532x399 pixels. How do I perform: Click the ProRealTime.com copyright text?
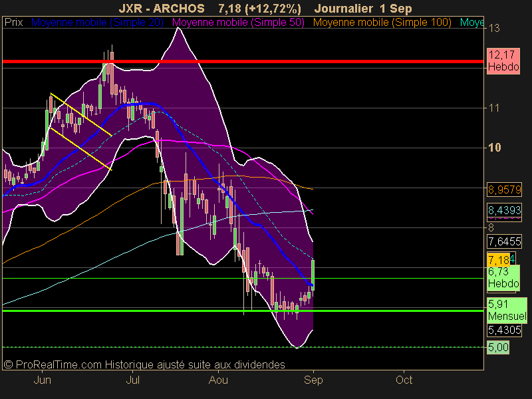coord(144,364)
